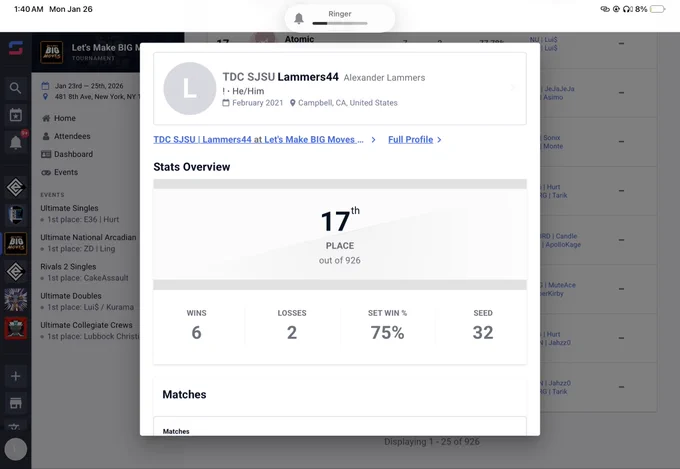Go to Attendees in tournament menu
The height and width of the screenshot is (469, 680).
(72, 136)
